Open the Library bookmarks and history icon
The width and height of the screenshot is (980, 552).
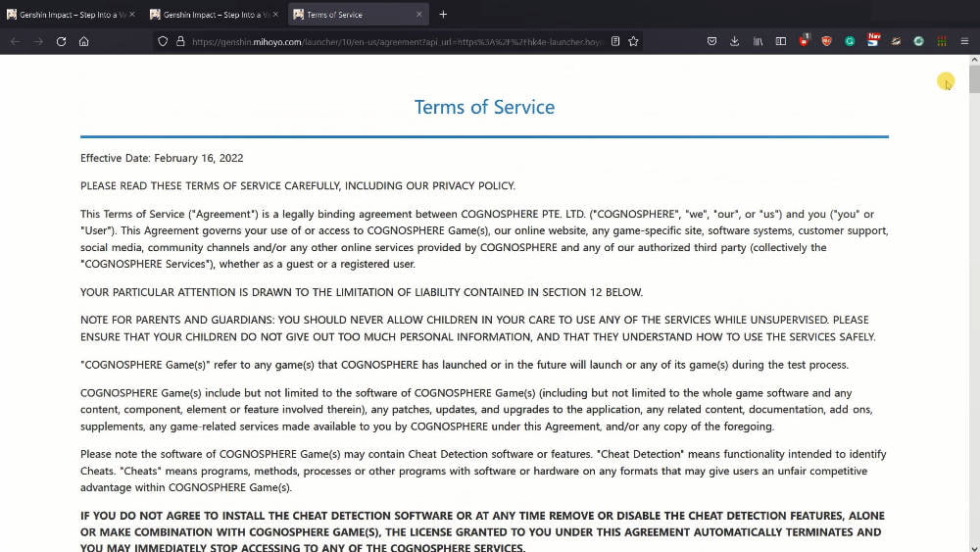click(759, 41)
